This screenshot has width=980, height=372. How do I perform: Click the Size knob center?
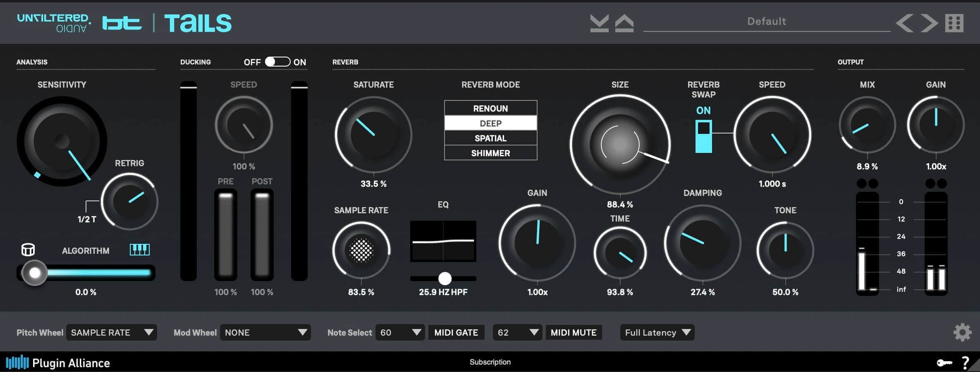[619, 144]
